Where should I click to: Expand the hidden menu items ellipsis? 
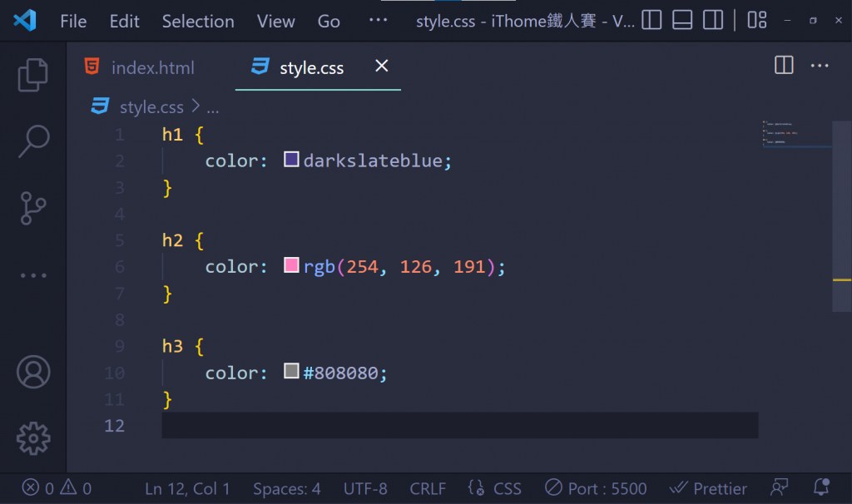click(378, 21)
